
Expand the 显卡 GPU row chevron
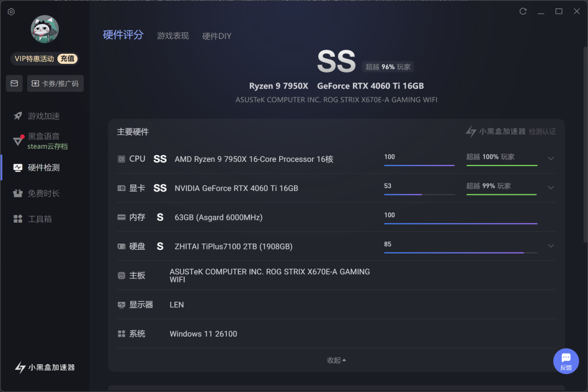(x=550, y=187)
